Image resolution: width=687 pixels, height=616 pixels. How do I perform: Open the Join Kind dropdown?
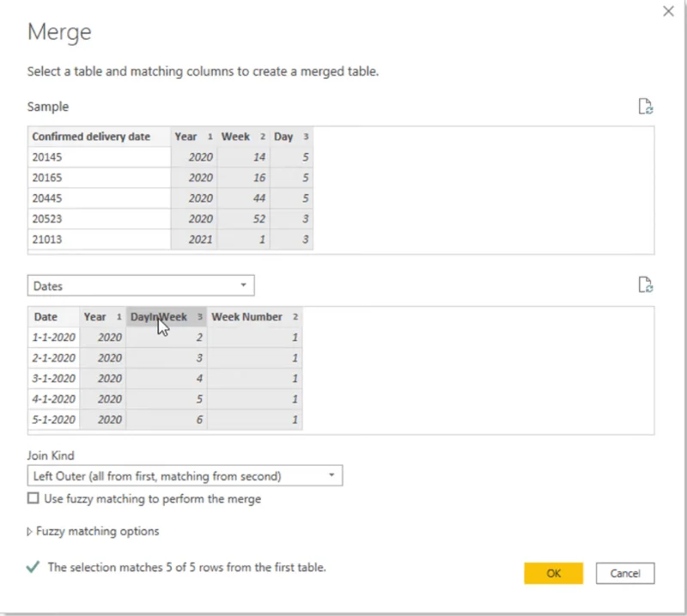185,476
